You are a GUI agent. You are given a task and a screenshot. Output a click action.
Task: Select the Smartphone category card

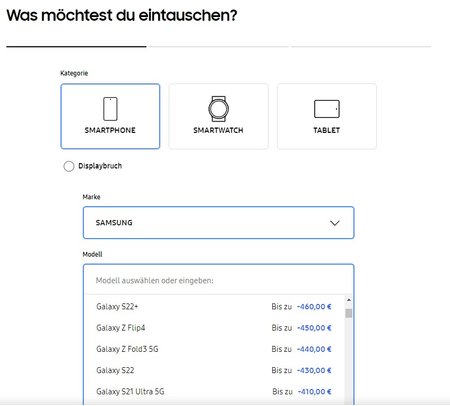(x=110, y=116)
